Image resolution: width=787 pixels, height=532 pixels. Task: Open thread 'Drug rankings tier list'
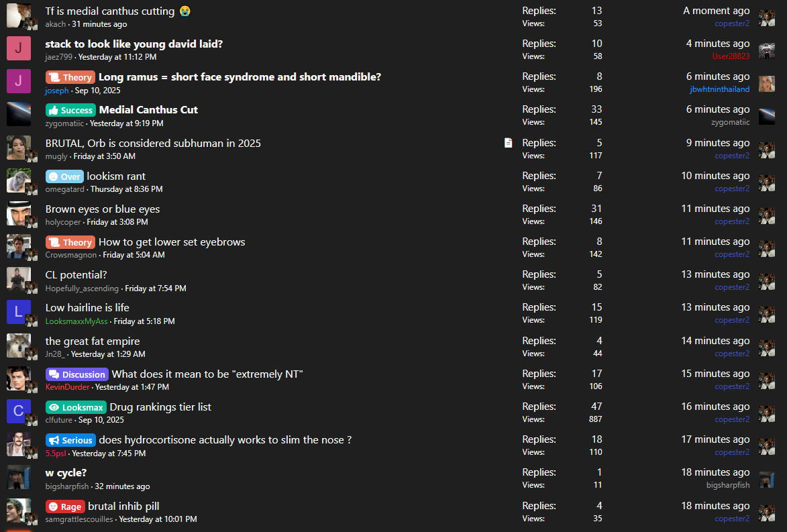tap(160, 407)
